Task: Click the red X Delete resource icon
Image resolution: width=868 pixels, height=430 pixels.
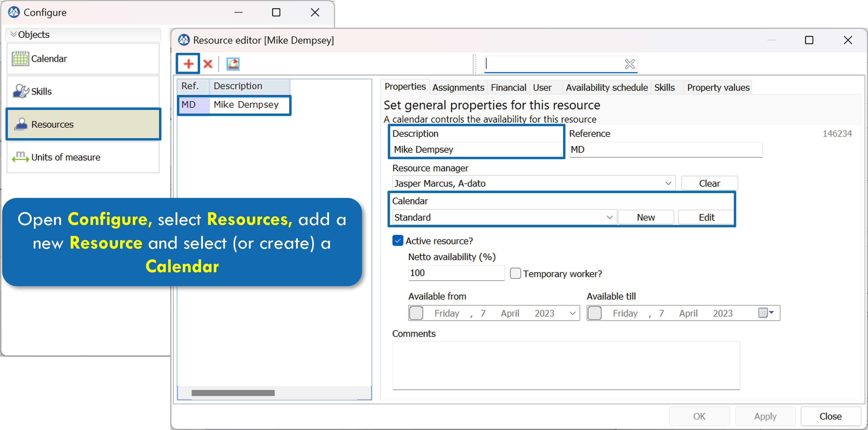Action: click(x=208, y=64)
